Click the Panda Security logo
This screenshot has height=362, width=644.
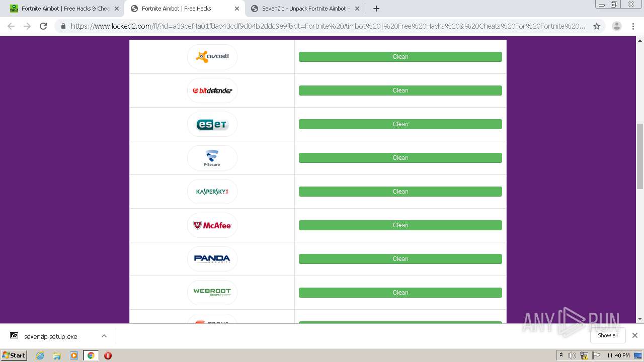[212, 259]
